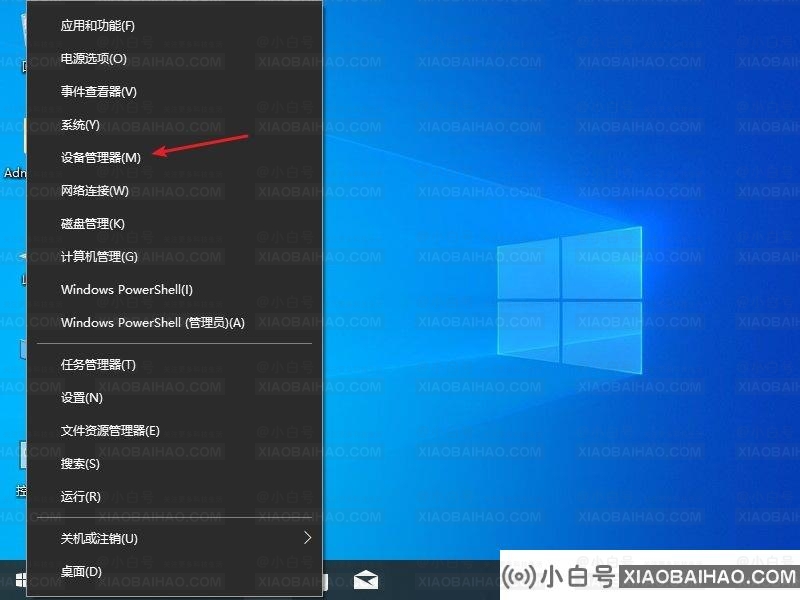Launch 计算机管理(G)

pyautogui.click(x=174, y=257)
